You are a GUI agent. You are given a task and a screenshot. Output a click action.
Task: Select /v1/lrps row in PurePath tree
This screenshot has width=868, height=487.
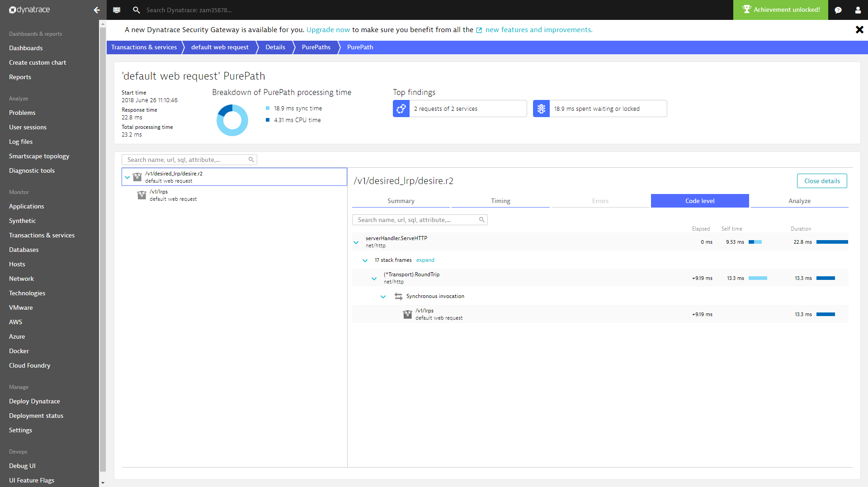(x=234, y=195)
